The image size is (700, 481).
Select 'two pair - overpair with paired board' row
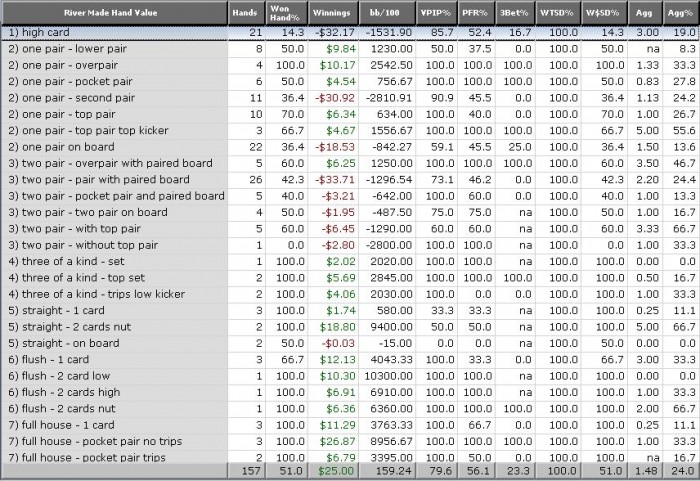(x=350, y=163)
